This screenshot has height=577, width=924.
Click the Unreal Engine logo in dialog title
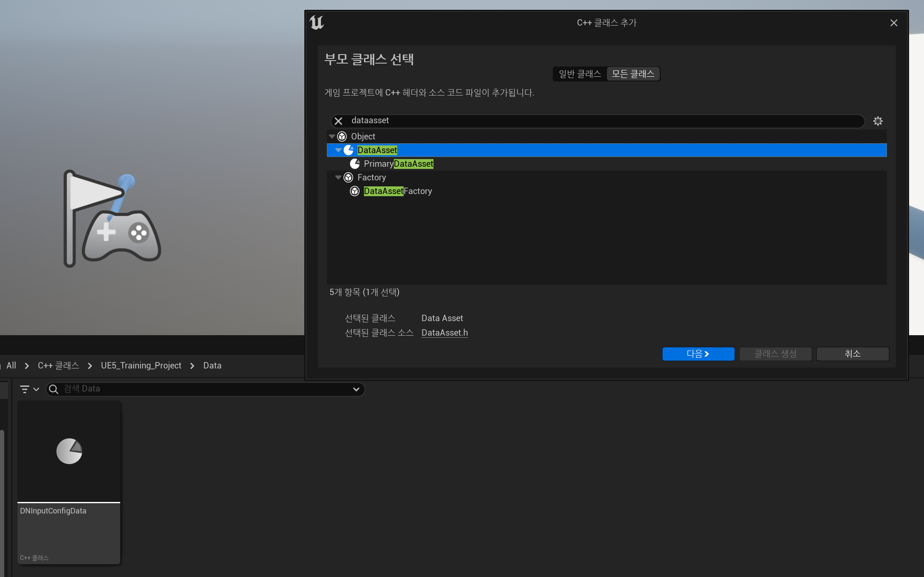[317, 23]
